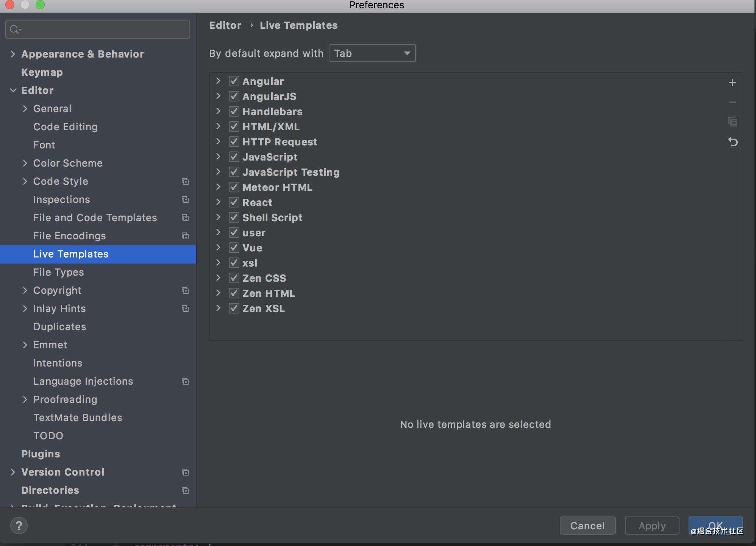Expand the Zen XSL template group
The width and height of the screenshot is (756, 546).
(x=218, y=308)
